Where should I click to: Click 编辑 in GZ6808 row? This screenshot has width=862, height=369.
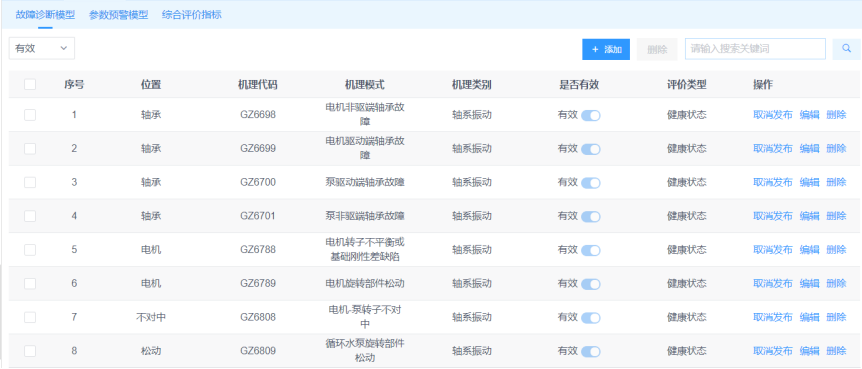click(x=809, y=317)
